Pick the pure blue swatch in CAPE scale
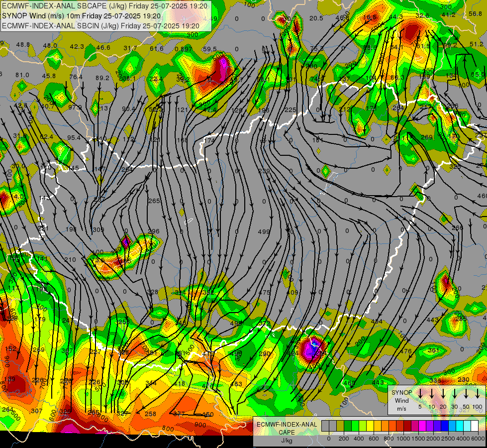Image resolution: width=487 pixels, height=448 pixels. pos(445,426)
